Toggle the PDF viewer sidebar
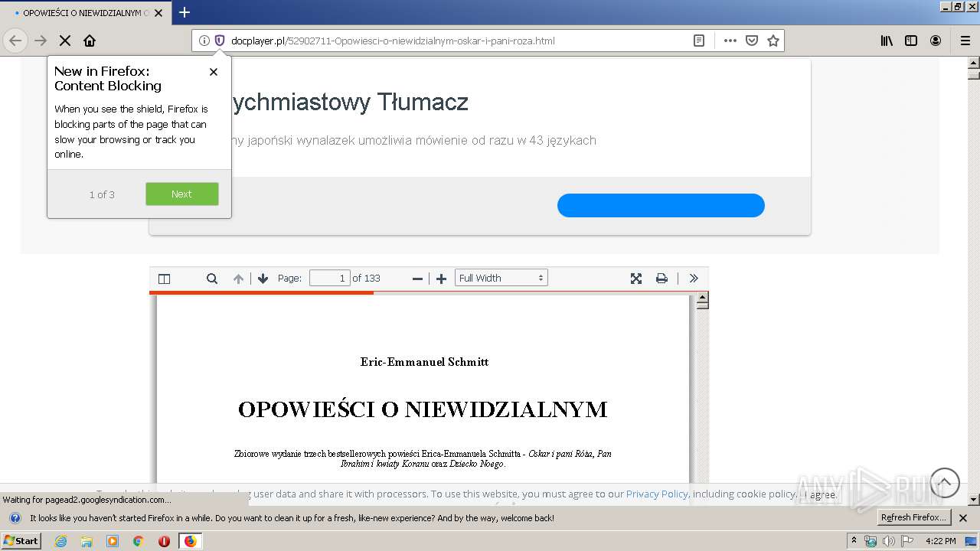This screenshot has width=980, height=551. point(164,279)
